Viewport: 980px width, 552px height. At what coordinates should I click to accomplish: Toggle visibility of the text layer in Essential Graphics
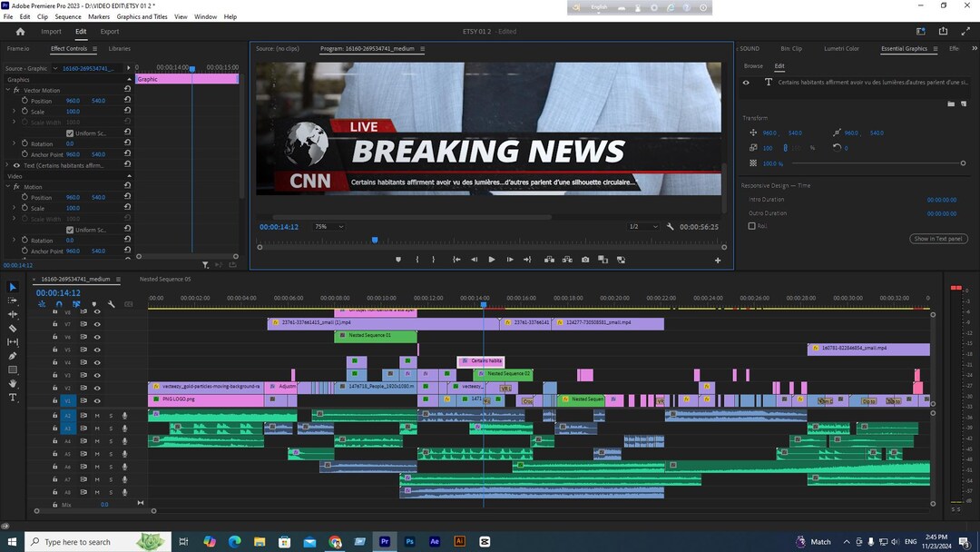tap(746, 83)
